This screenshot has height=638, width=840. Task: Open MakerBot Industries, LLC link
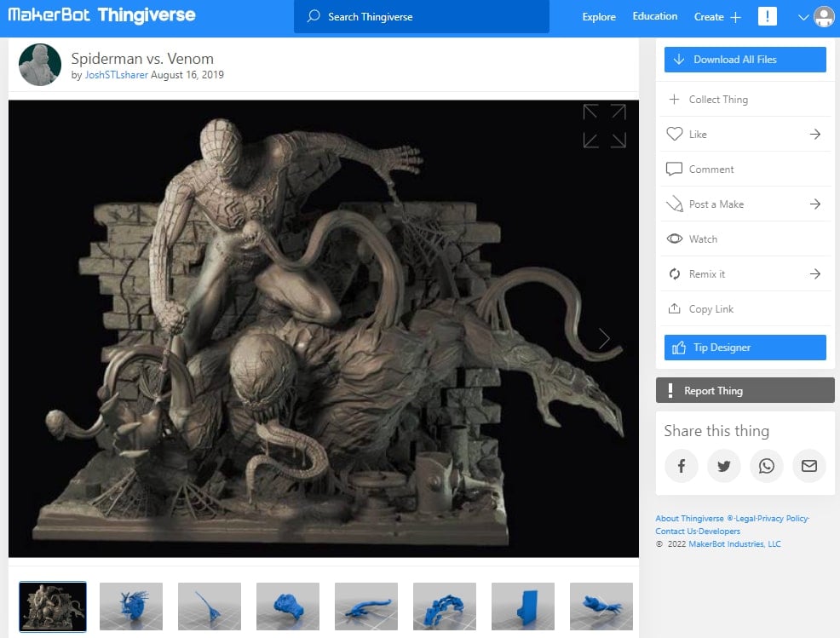pos(734,544)
